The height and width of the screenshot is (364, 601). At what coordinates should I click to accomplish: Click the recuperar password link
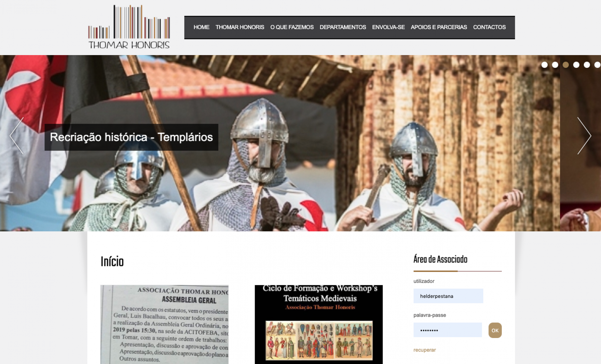tap(424, 350)
